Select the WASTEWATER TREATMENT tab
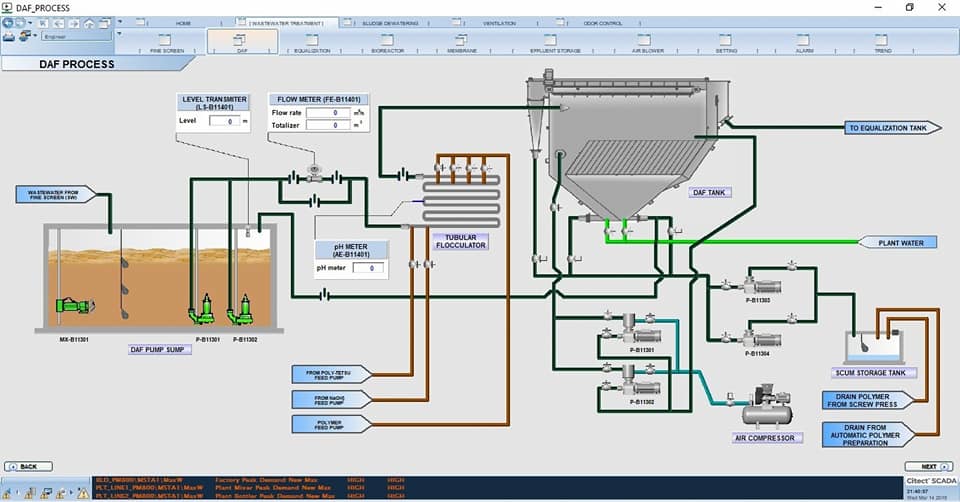The height and width of the screenshot is (502, 960). point(287,23)
